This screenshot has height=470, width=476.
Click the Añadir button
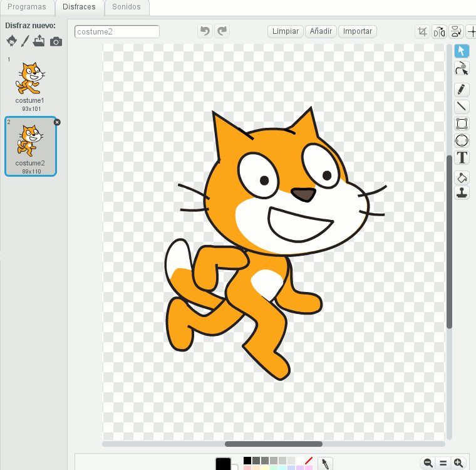pyautogui.click(x=321, y=31)
